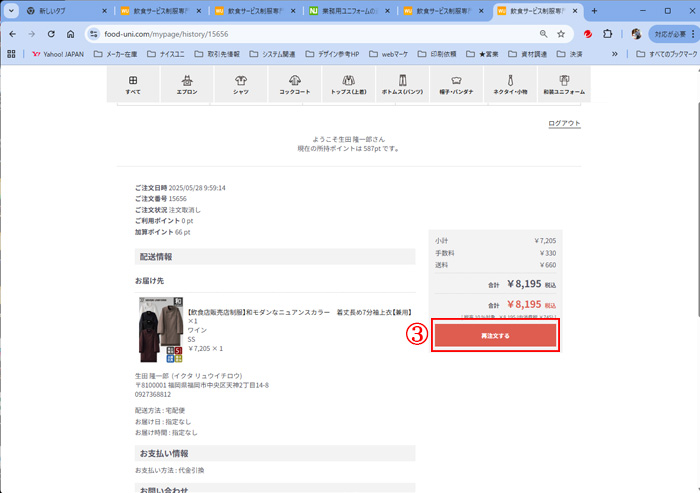Close the 新しいタブ tab
Image resolution: width=700 pixels, height=493 pixels.
point(104,11)
